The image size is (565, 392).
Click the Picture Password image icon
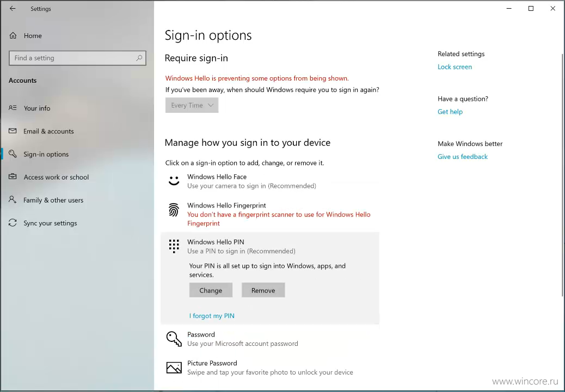(174, 367)
